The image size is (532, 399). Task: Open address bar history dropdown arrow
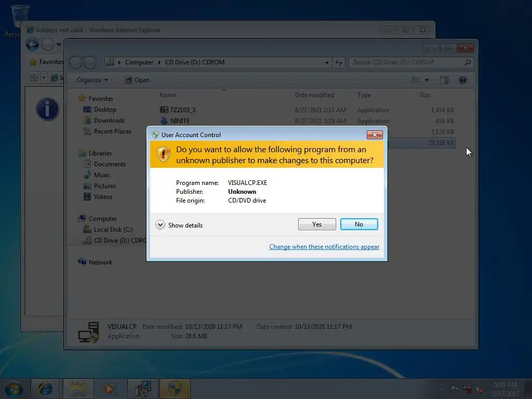coord(327,62)
